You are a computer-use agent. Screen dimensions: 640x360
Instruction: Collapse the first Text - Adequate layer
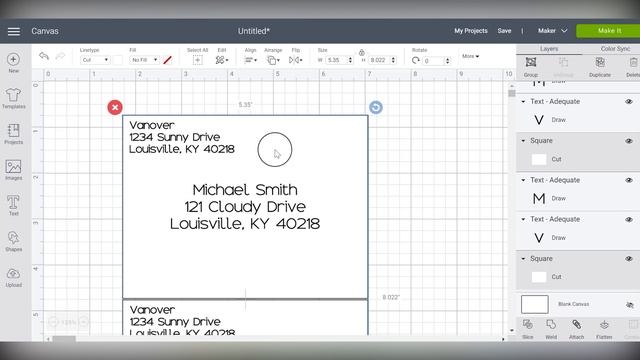[523, 102]
